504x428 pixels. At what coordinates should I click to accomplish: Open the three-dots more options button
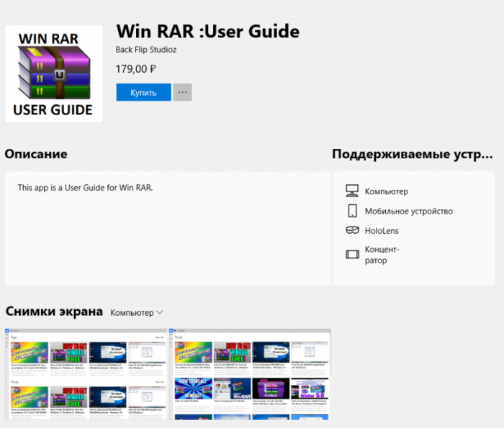click(183, 93)
